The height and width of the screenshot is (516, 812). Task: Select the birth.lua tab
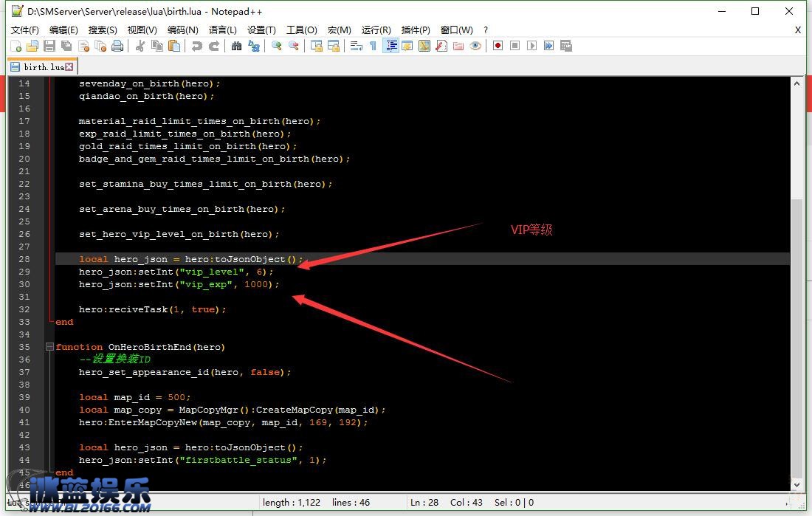(43, 67)
